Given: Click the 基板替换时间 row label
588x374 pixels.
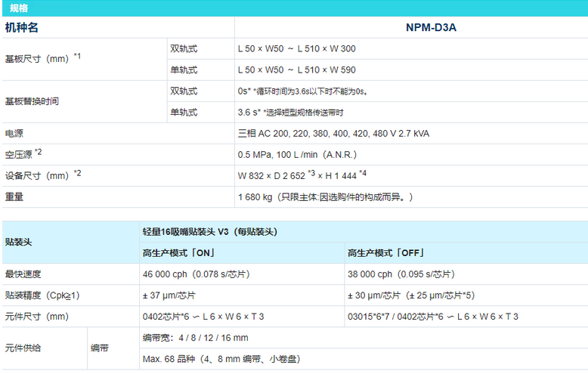Looking at the screenshot, I should [32, 101].
